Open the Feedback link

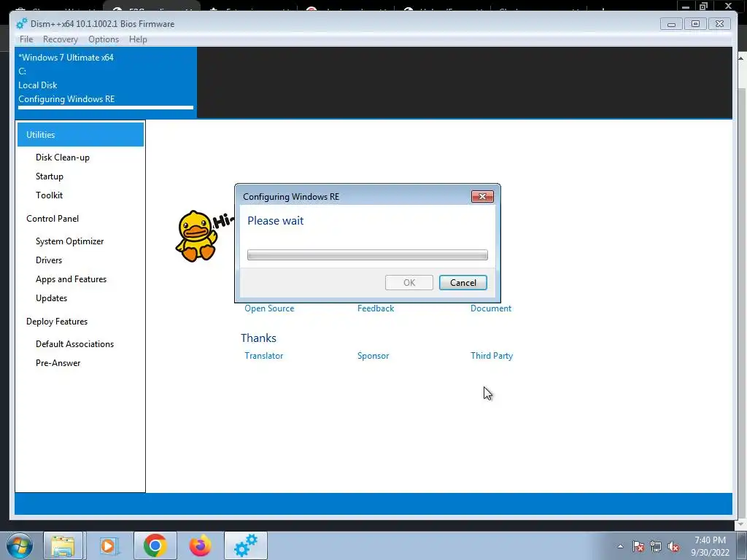pyautogui.click(x=376, y=308)
